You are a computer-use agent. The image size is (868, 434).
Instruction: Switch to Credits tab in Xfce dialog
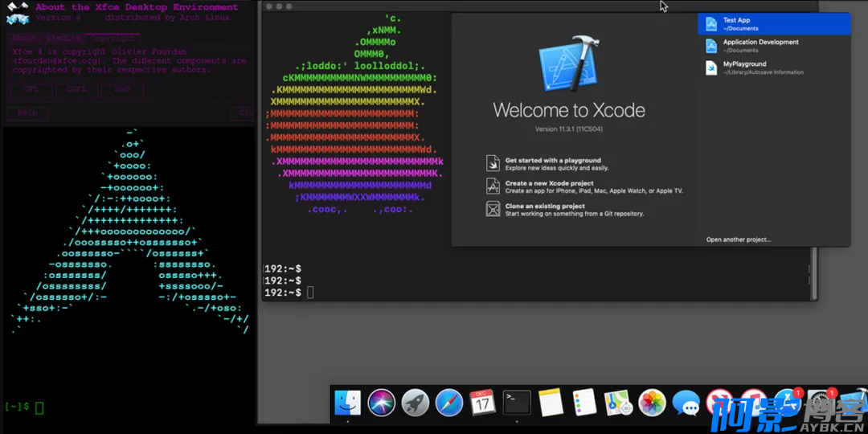pos(63,39)
